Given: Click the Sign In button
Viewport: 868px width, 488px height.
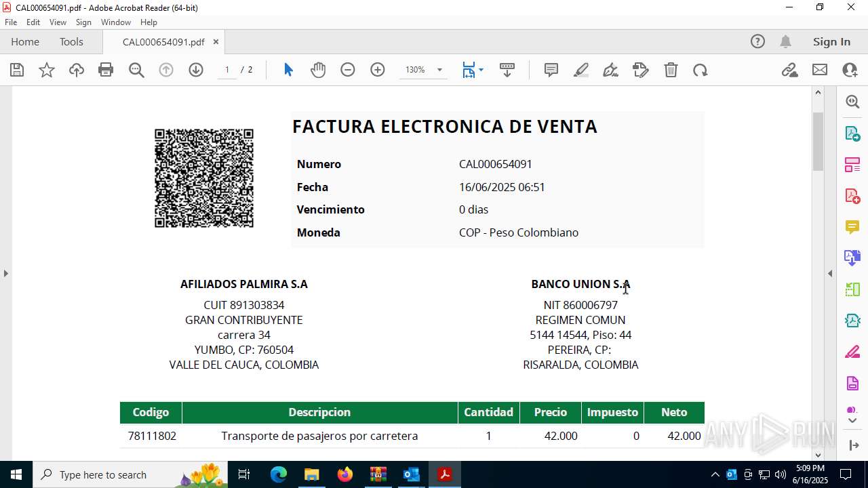Looking at the screenshot, I should point(831,41).
